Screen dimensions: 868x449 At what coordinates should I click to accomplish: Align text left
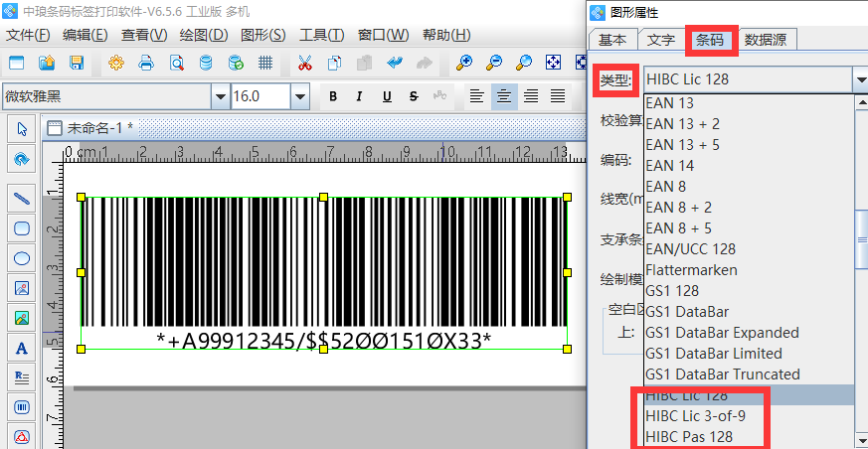click(476, 96)
